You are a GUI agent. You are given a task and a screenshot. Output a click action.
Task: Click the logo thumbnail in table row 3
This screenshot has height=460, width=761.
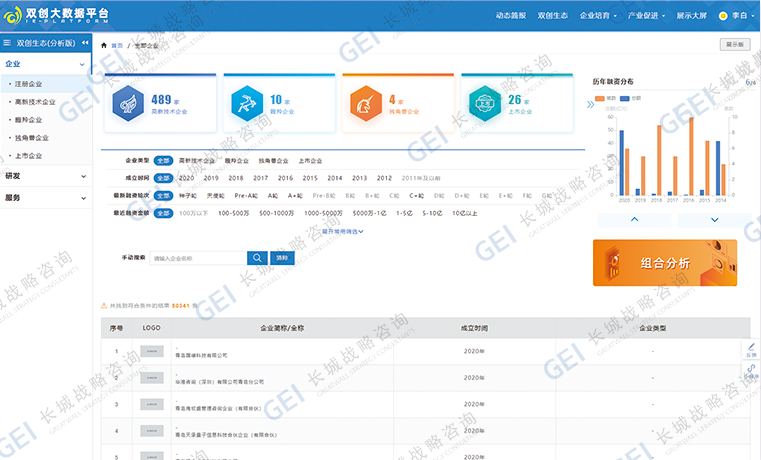(x=152, y=404)
